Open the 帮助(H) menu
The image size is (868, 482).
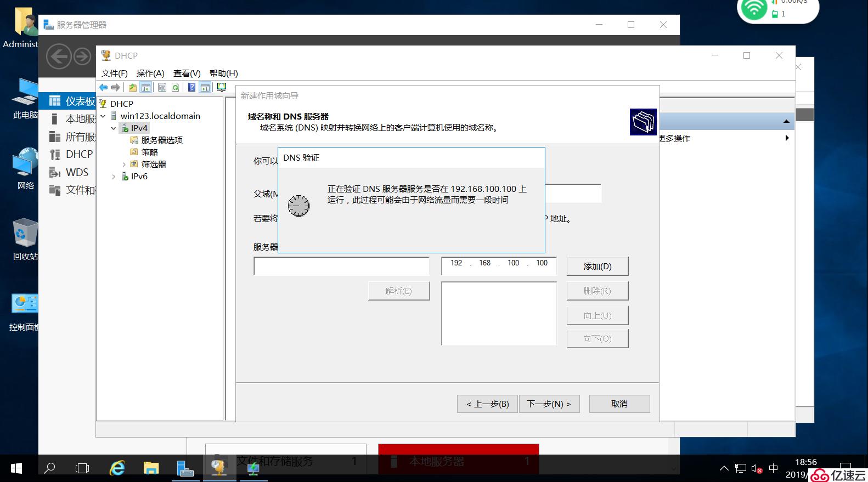[x=224, y=73]
